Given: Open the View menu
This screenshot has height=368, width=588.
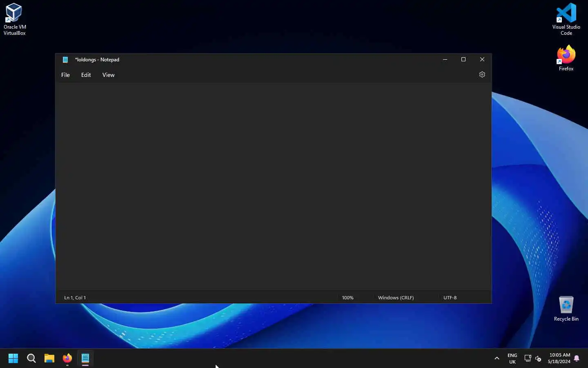Looking at the screenshot, I should pyautogui.click(x=108, y=75).
